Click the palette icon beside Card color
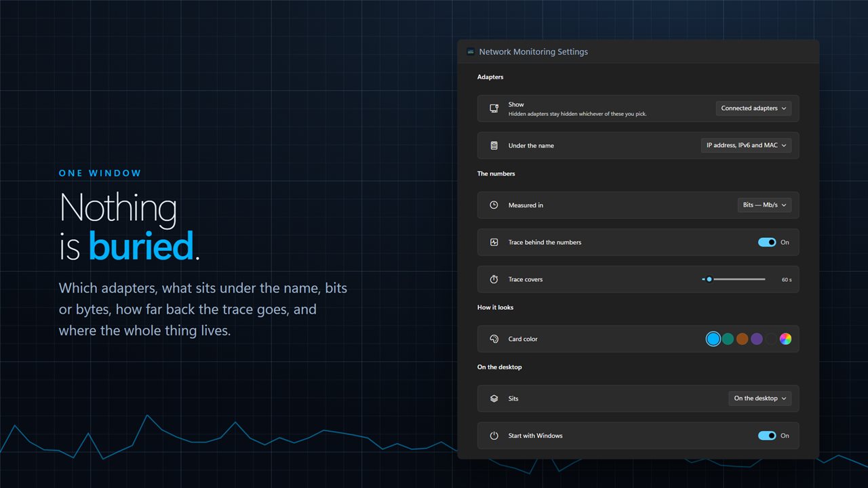 494,339
